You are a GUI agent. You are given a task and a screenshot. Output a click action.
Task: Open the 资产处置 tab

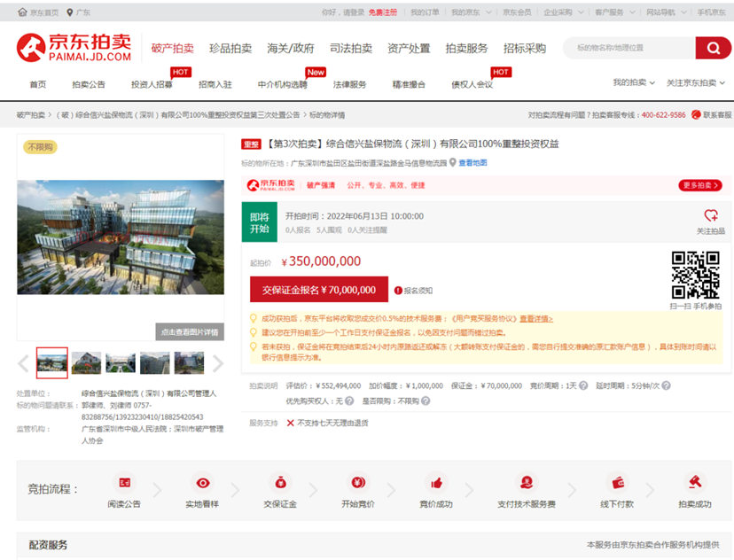(x=409, y=48)
